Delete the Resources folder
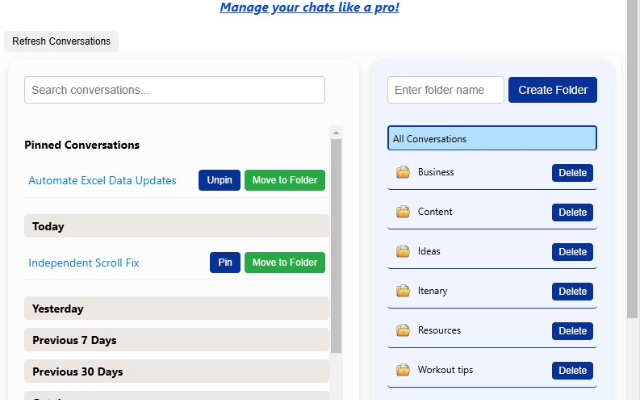 click(x=572, y=331)
